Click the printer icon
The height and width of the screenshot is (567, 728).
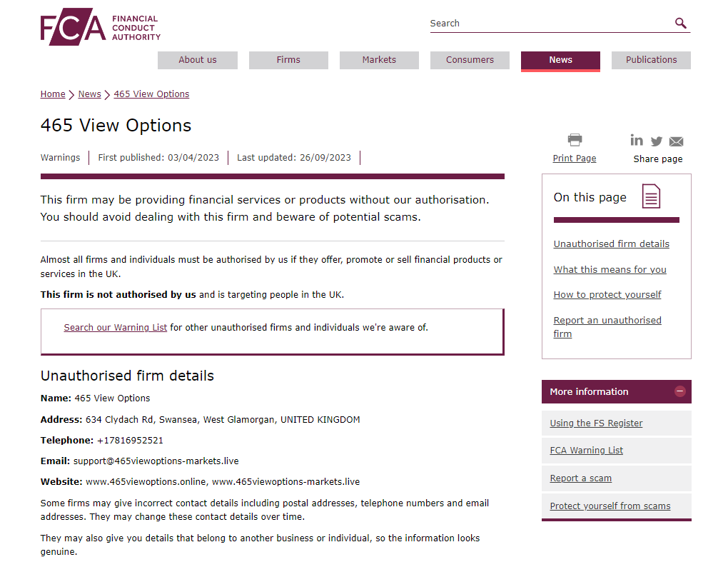coord(575,140)
